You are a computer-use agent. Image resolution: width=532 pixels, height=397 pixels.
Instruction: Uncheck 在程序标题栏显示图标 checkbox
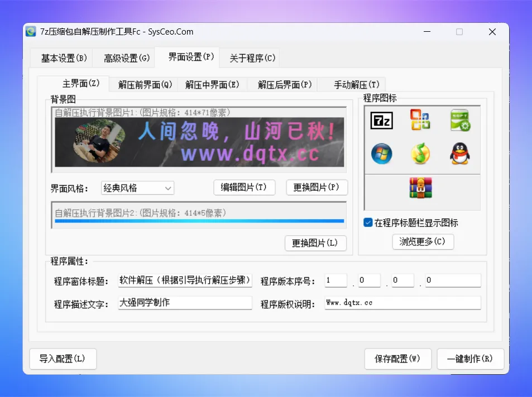coord(368,222)
